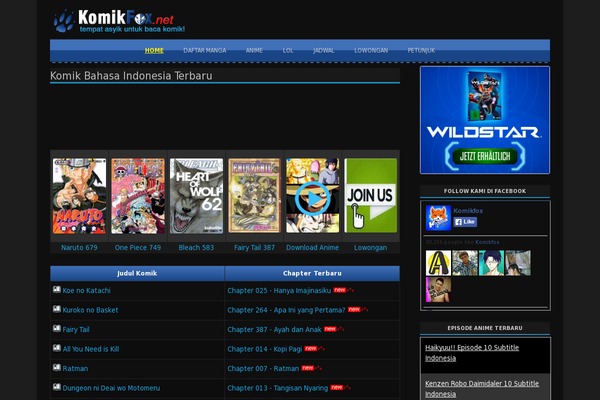This screenshot has height=400, width=600.
Task: Open the Koe no Katachi title link
Action: [86, 291]
